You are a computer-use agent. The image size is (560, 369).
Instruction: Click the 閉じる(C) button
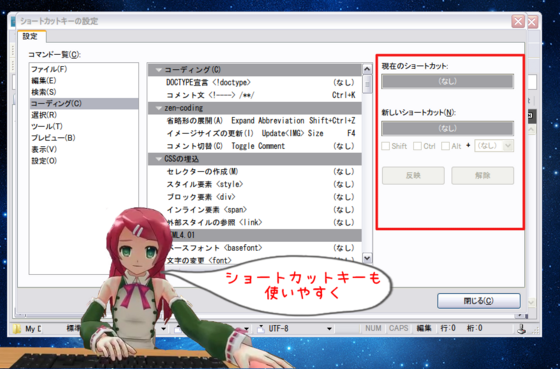[479, 301]
